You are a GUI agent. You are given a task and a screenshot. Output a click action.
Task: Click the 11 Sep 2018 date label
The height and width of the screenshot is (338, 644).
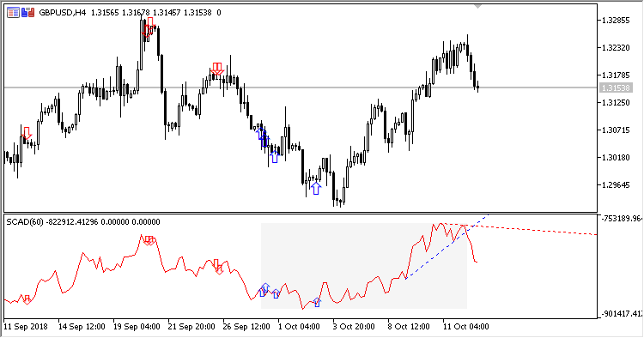[x=26, y=327]
